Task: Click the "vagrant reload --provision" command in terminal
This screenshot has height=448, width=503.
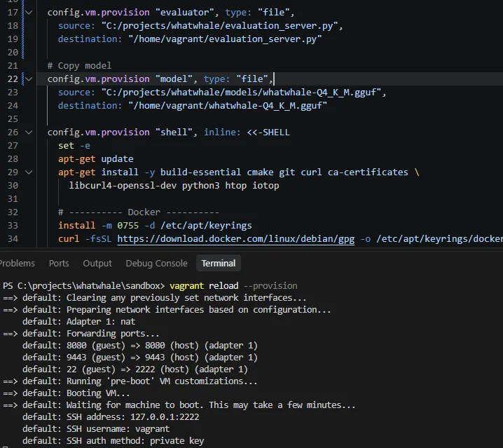Action: 233,286
